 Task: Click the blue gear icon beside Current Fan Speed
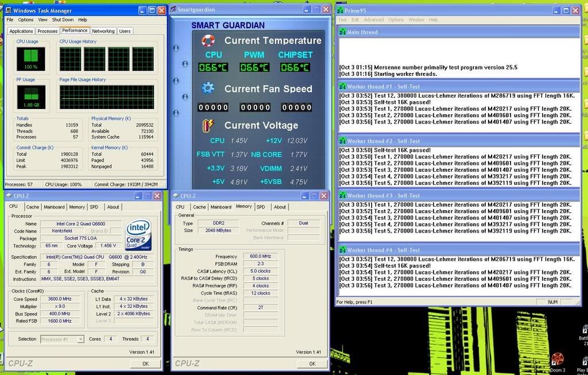pyautogui.click(x=208, y=88)
